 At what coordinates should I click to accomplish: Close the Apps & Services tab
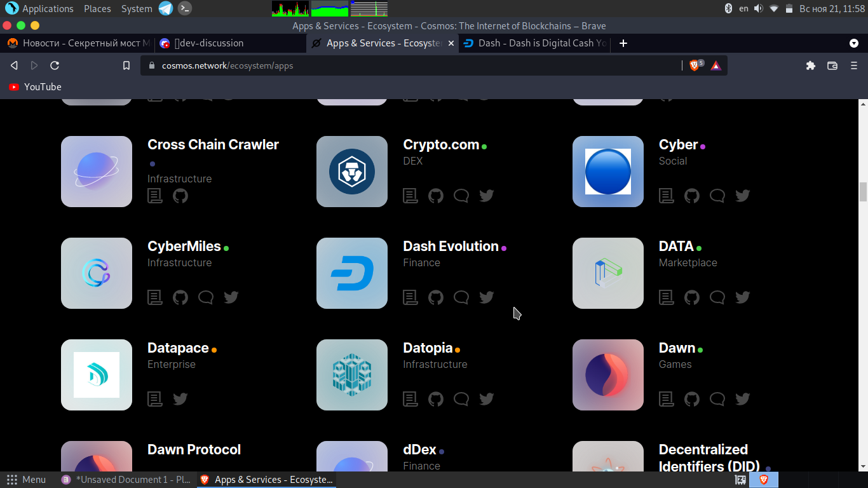[451, 43]
